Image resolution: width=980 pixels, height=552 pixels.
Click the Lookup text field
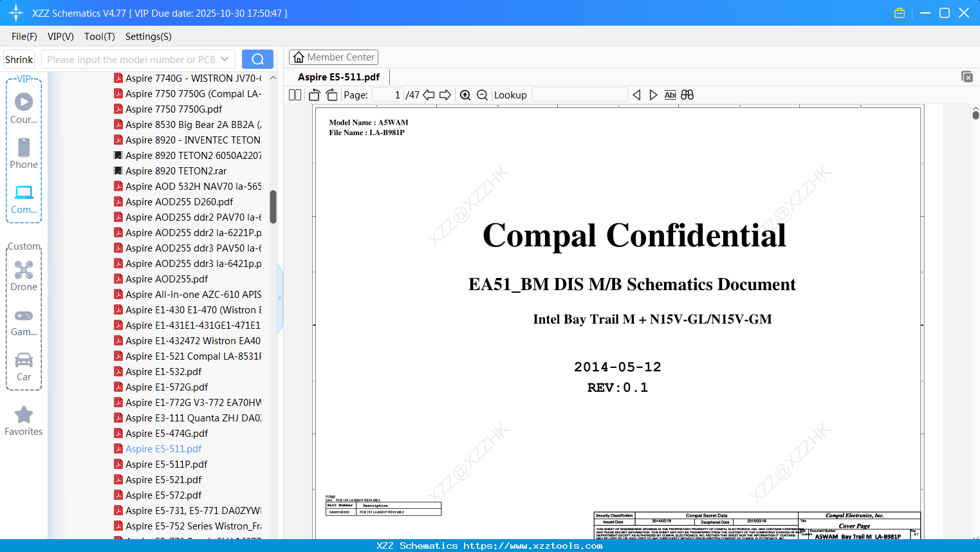(x=580, y=95)
